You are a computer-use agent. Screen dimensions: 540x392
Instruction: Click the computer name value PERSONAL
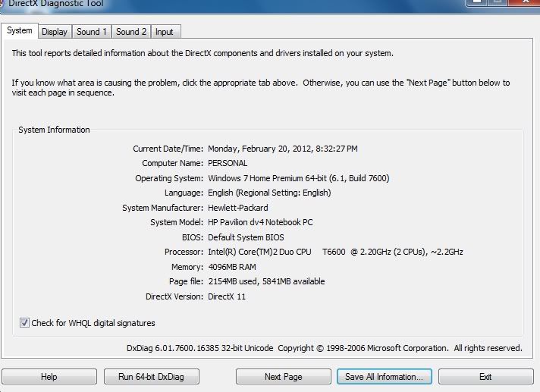[x=228, y=163]
